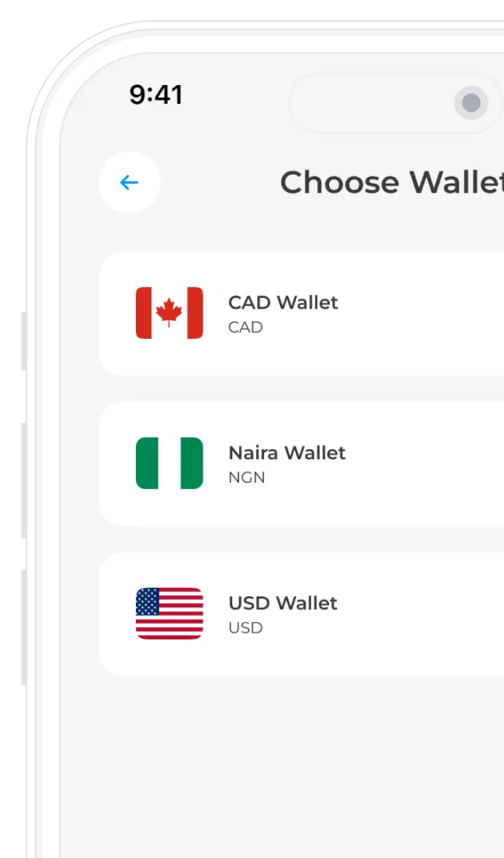Click the maple leaf on the Canada flag

click(169, 312)
